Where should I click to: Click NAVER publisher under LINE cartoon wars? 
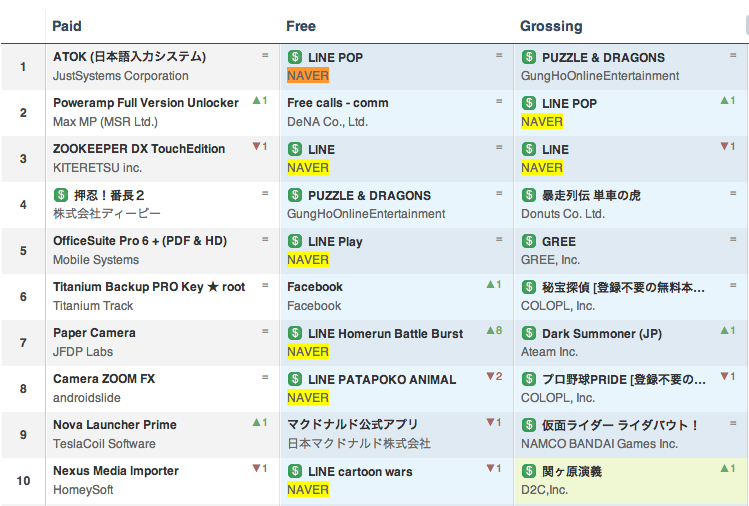click(308, 490)
